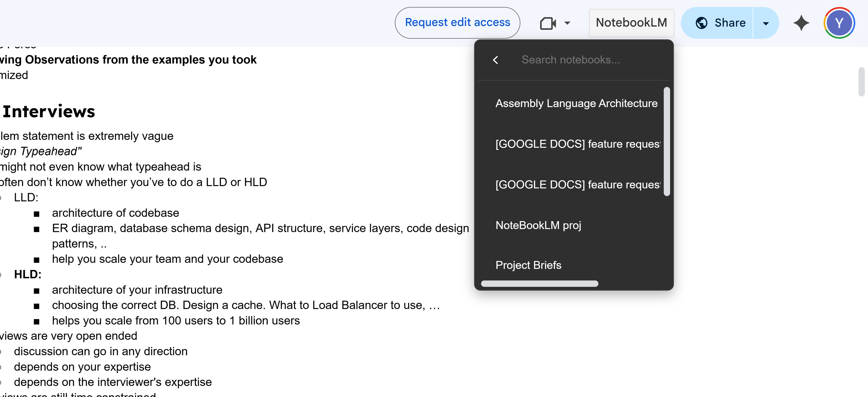Open the Share options dropdown arrow

pos(766,23)
